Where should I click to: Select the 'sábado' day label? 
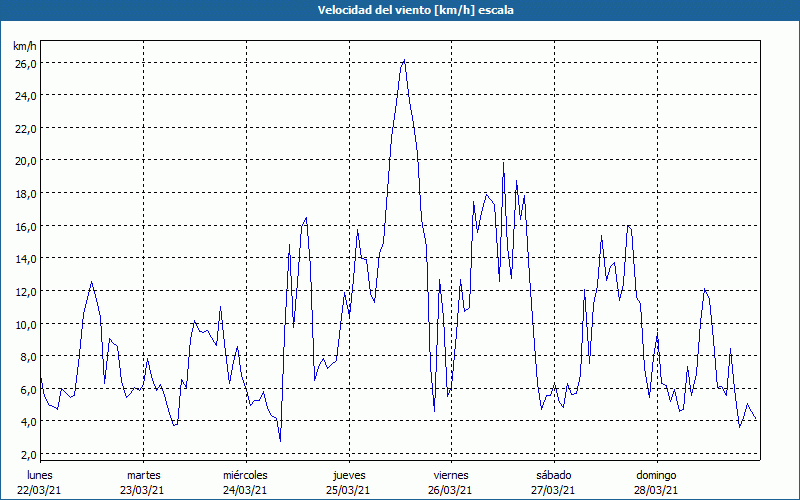[554, 475]
